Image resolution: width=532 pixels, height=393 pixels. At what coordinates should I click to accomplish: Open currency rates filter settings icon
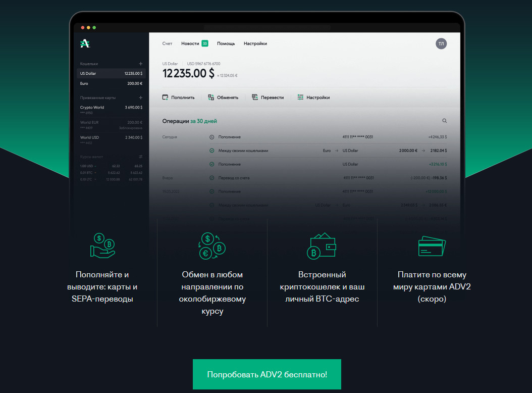point(141,157)
